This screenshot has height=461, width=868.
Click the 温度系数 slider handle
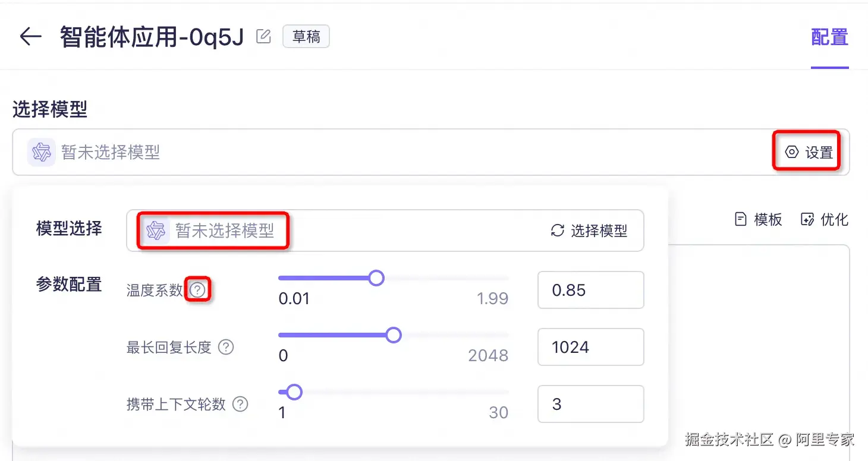pos(376,278)
